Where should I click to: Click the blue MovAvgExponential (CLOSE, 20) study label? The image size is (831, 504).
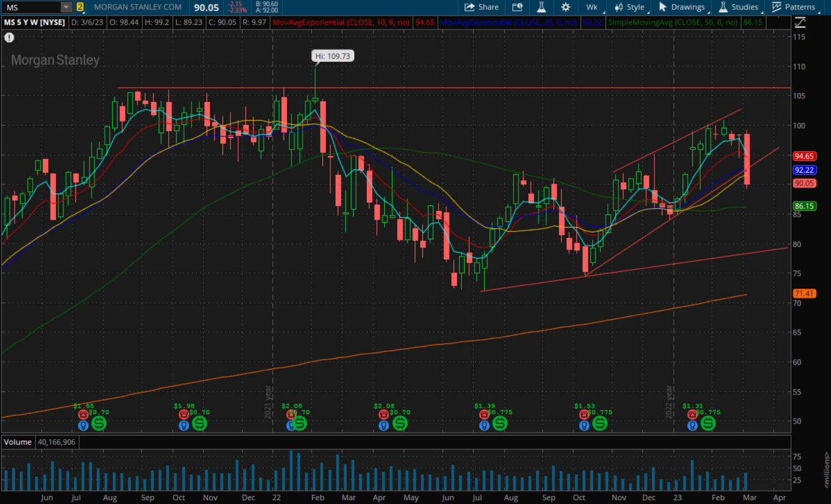coord(508,22)
